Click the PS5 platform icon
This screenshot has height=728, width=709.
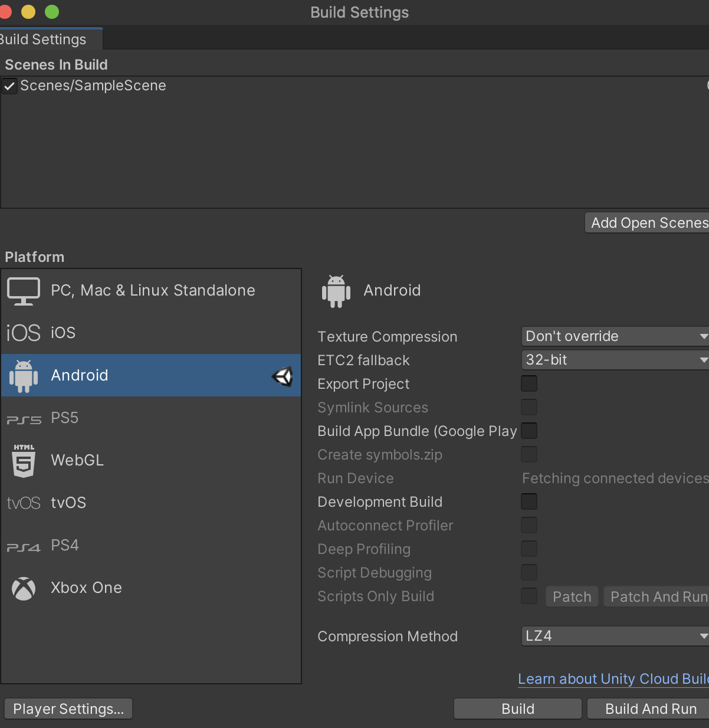click(24, 419)
